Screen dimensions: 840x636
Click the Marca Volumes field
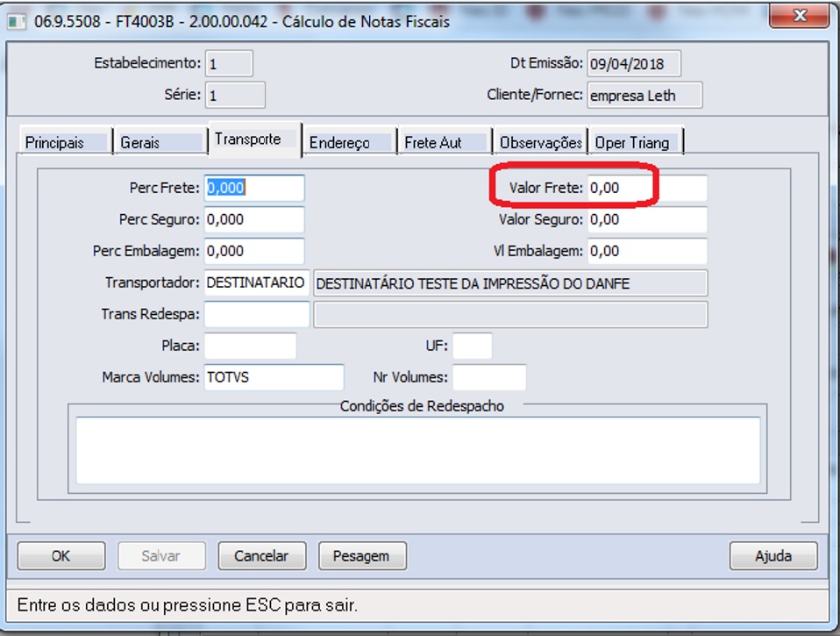coord(274,377)
